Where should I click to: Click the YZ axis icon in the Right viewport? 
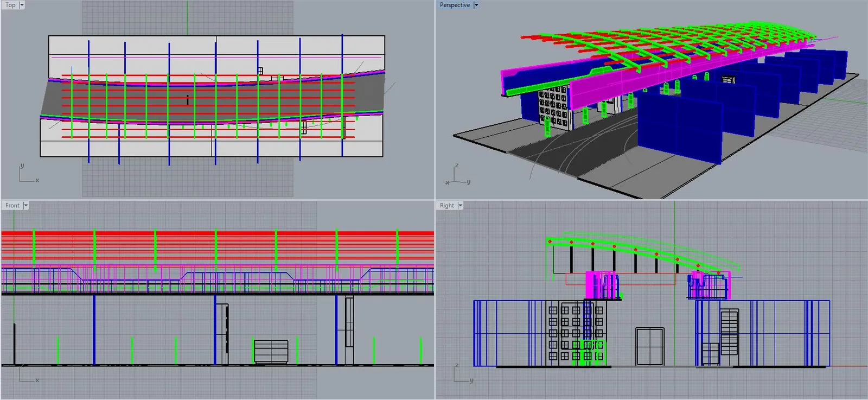point(463,373)
